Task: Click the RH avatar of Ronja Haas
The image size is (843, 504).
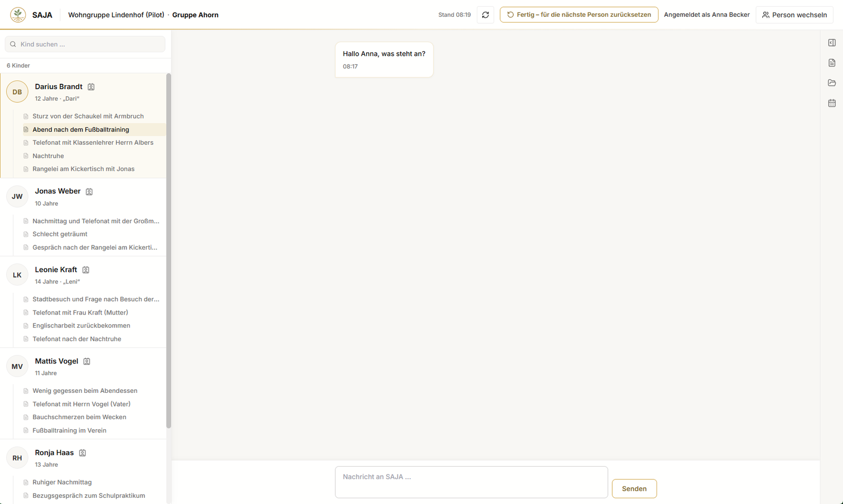Action: 17,458
